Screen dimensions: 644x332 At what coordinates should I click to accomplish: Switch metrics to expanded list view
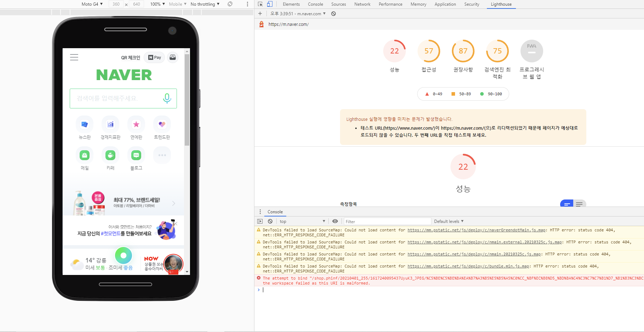pyautogui.click(x=580, y=204)
